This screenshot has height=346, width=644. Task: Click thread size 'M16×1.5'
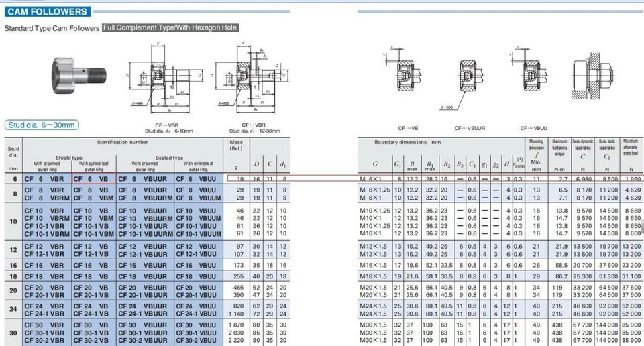[x=374, y=266]
